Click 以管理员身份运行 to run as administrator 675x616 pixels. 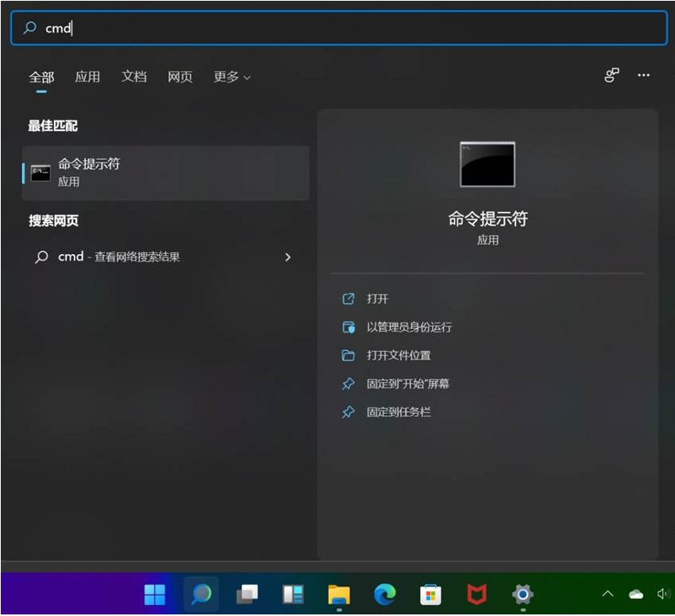(407, 327)
